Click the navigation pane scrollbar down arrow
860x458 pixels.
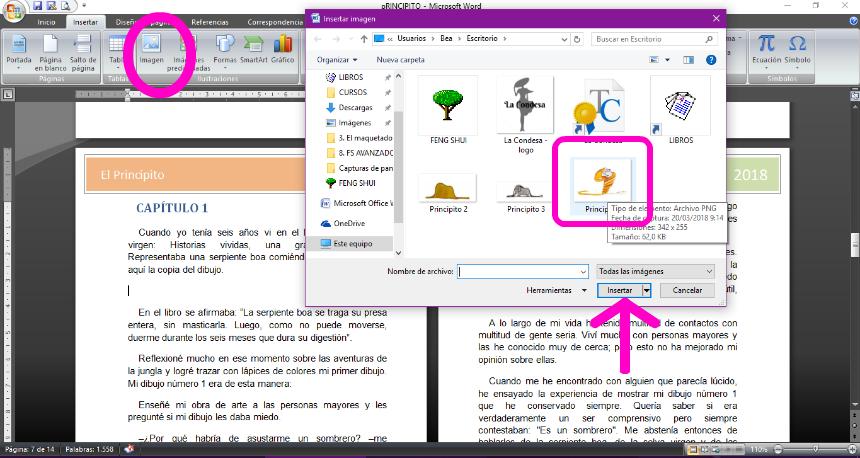tap(398, 253)
